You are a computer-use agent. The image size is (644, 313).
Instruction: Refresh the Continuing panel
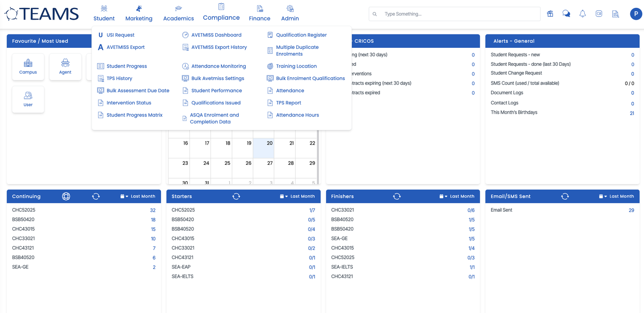point(96,197)
